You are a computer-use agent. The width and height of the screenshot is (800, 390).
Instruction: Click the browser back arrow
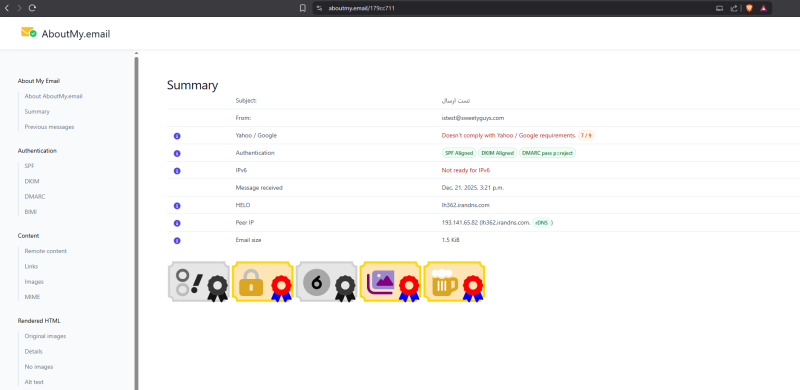pos(7,8)
